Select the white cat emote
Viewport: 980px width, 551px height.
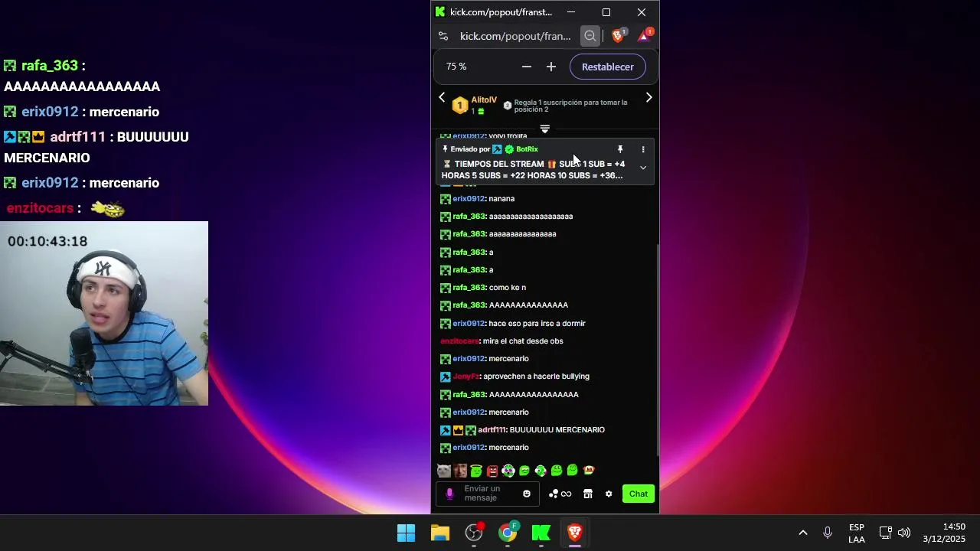(443, 471)
